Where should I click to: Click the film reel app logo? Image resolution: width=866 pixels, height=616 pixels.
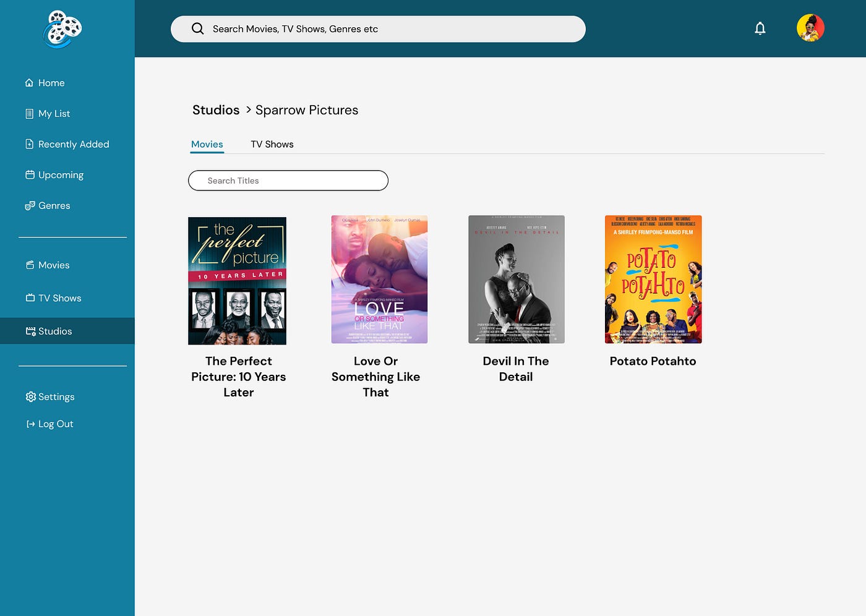62,29
